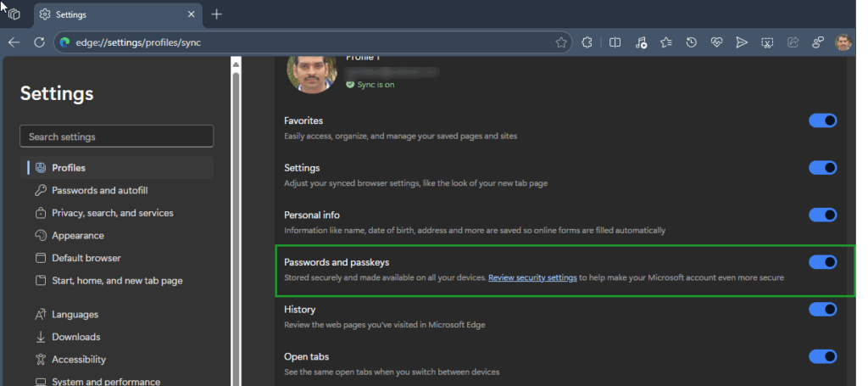
Task: Toggle Personal info sync off
Action: click(822, 215)
